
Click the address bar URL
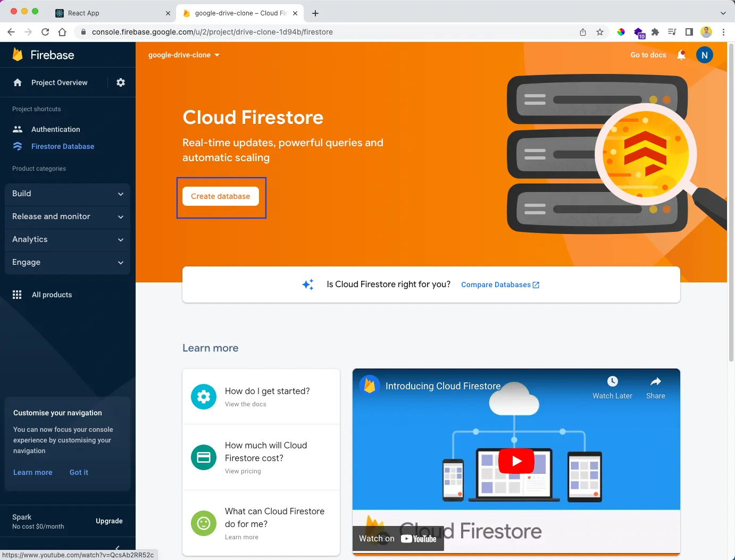pos(212,32)
